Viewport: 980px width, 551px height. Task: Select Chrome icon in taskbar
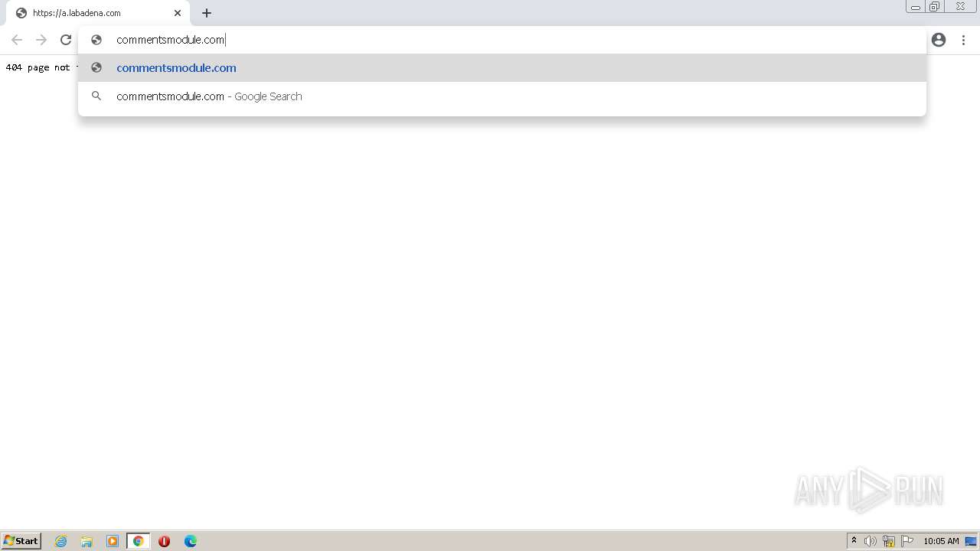(138, 541)
